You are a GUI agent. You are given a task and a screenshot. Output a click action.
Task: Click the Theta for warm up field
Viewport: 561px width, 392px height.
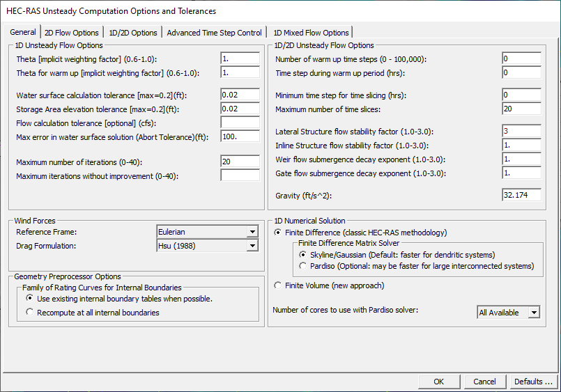tap(240, 72)
